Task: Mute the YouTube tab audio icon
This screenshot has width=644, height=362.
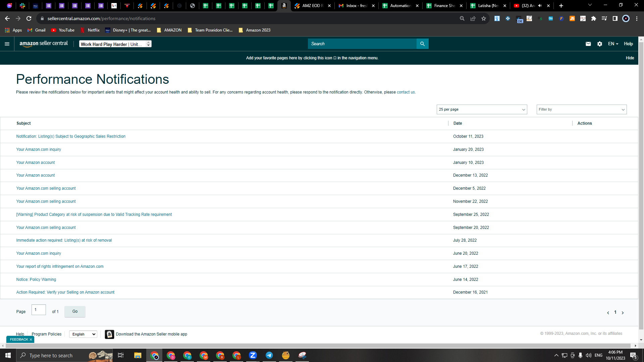Action: click(x=540, y=6)
